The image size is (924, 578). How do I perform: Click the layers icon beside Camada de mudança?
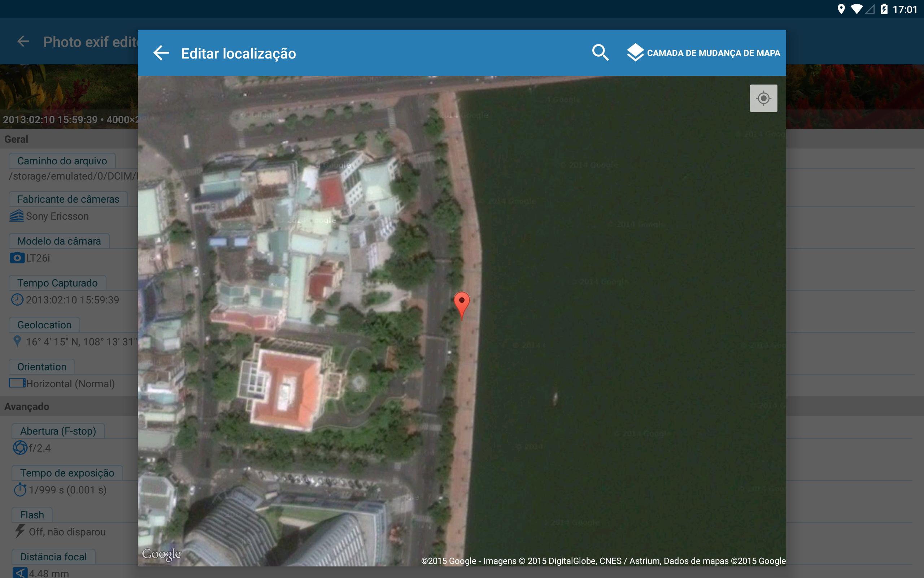pyautogui.click(x=635, y=53)
